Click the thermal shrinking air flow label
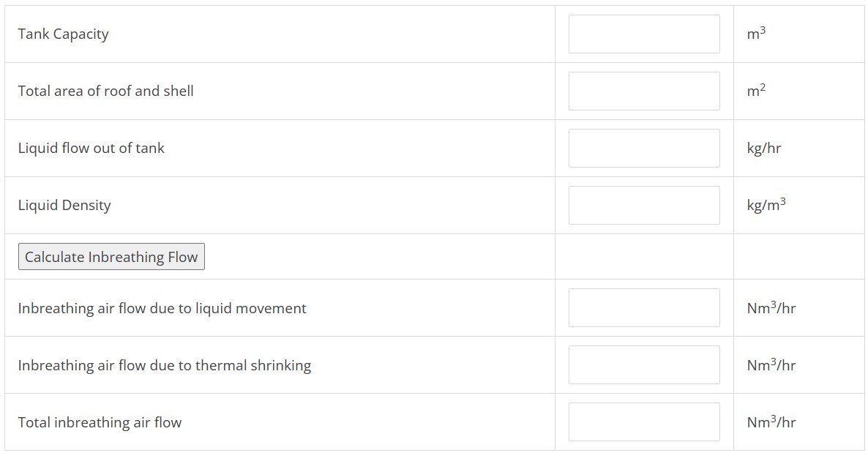Image resolution: width=868 pixels, height=453 pixels. (165, 366)
